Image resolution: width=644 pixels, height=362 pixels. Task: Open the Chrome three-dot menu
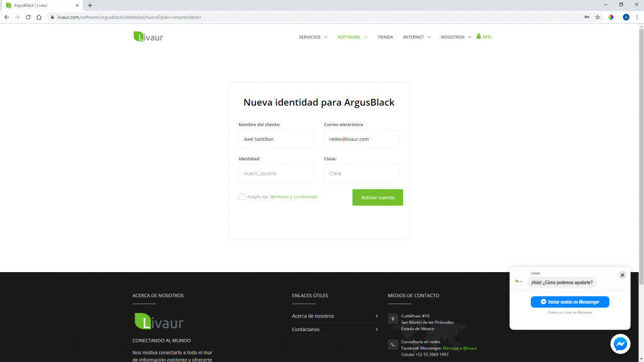tap(637, 17)
